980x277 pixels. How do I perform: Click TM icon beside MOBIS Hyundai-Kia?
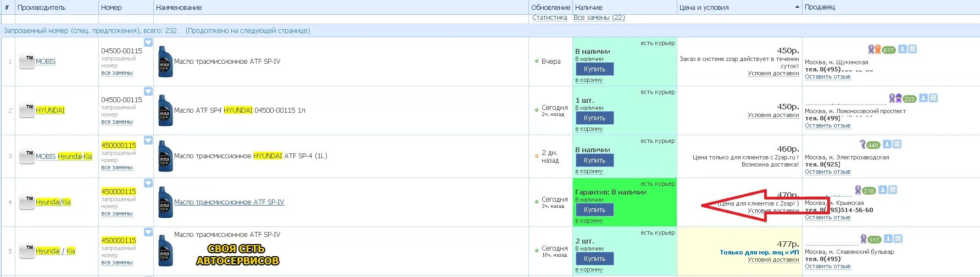click(x=27, y=157)
